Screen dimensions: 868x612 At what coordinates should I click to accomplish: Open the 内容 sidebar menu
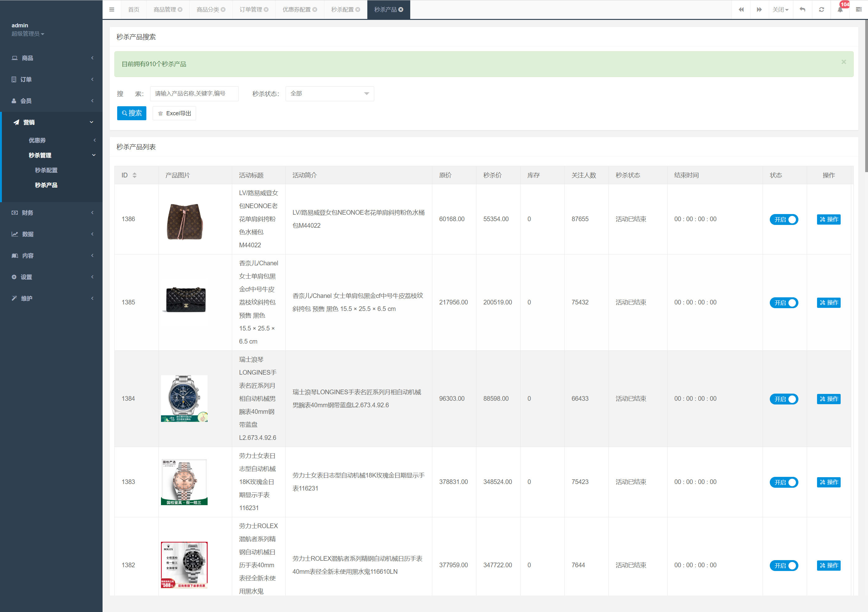[51, 256]
